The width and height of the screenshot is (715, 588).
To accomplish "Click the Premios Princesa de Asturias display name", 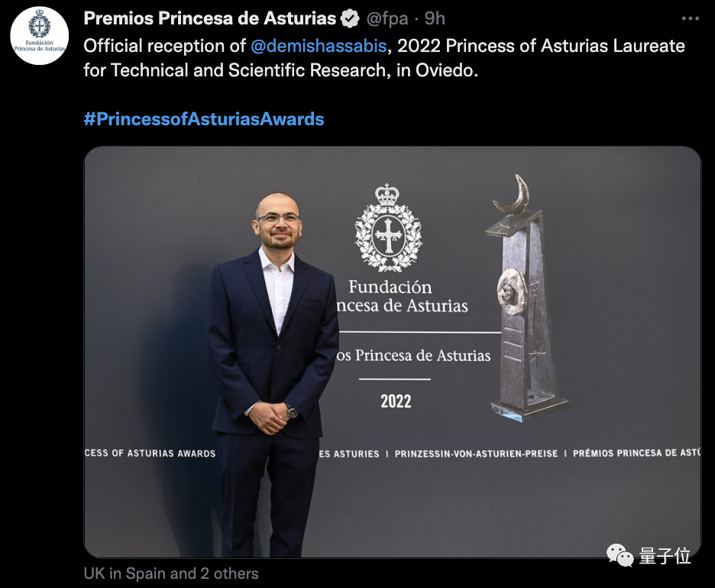I will (x=210, y=18).
